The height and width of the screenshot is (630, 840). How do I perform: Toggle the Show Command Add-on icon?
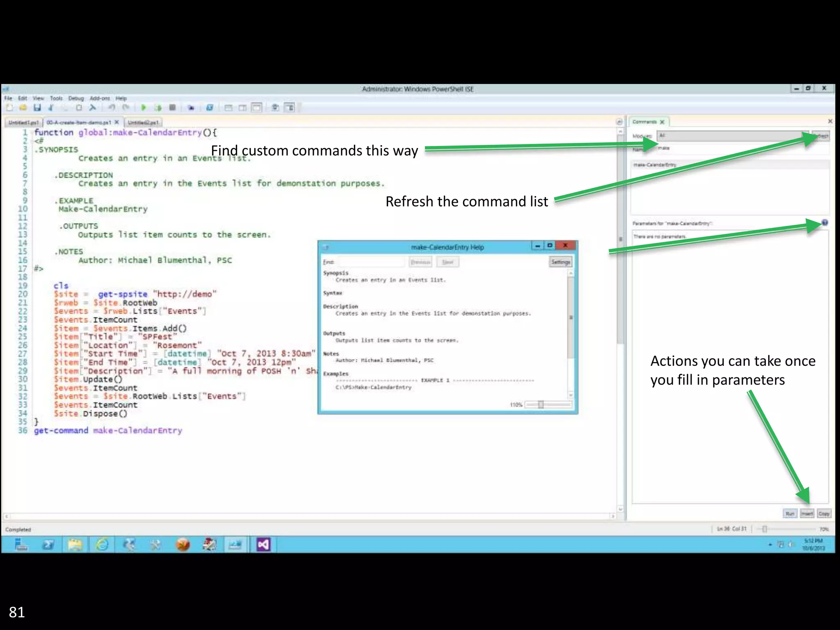[x=290, y=107]
